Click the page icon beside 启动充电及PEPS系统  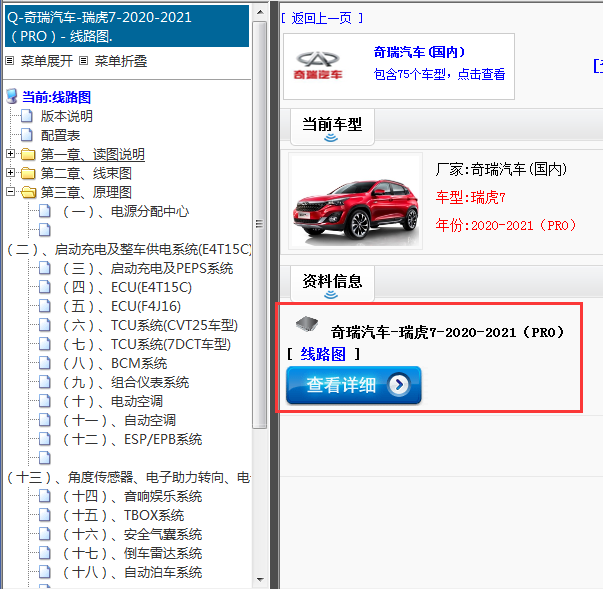pyautogui.click(x=45, y=268)
